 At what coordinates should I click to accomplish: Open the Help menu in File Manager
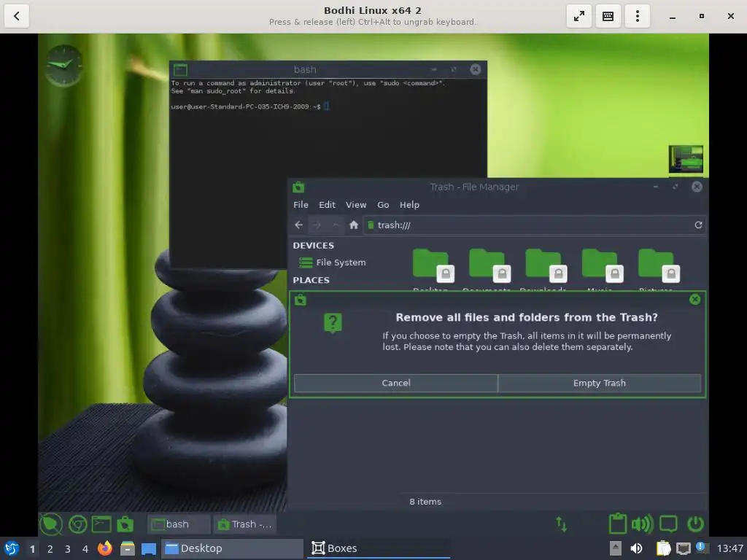(x=409, y=205)
